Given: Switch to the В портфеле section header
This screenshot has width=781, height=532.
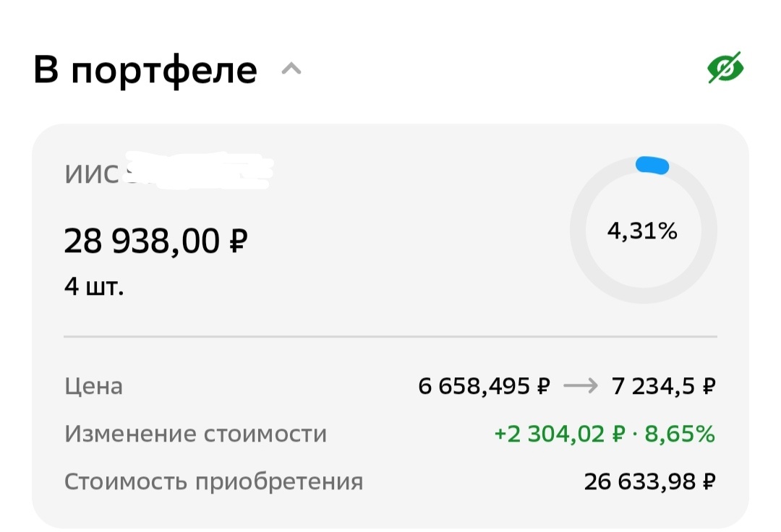Looking at the screenshot, I should [145, 69].
